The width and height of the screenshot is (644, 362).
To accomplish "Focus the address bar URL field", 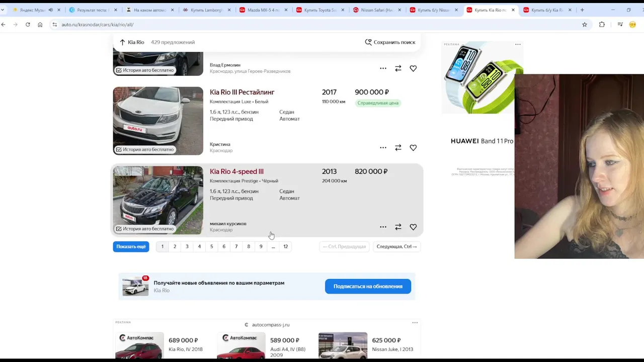I will pos(317,25).
